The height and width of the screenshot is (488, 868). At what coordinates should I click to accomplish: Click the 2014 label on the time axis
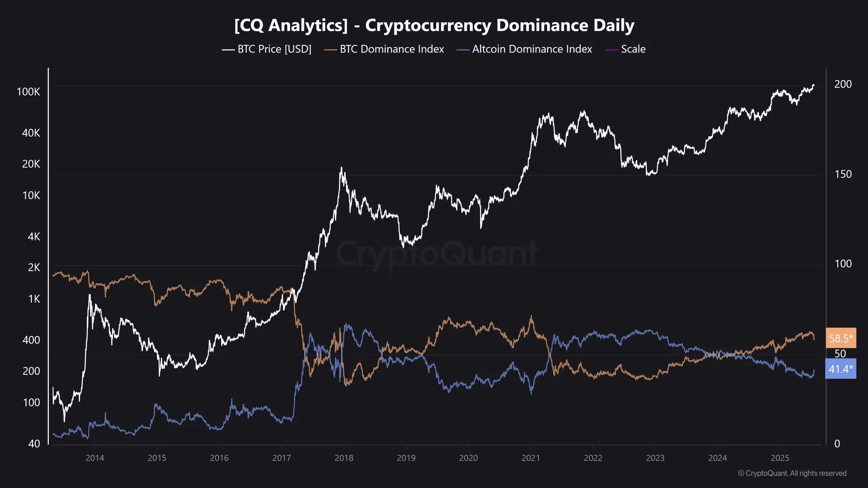pos(95,458)
